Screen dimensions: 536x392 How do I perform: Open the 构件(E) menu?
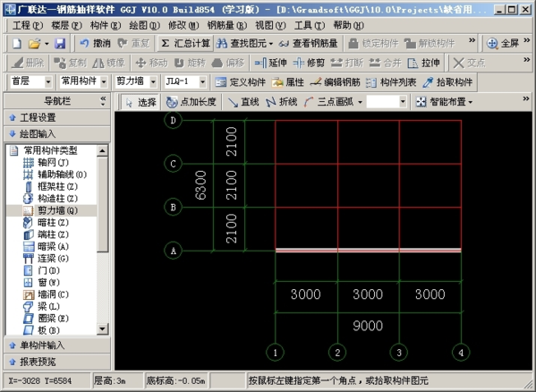(106, 25)
